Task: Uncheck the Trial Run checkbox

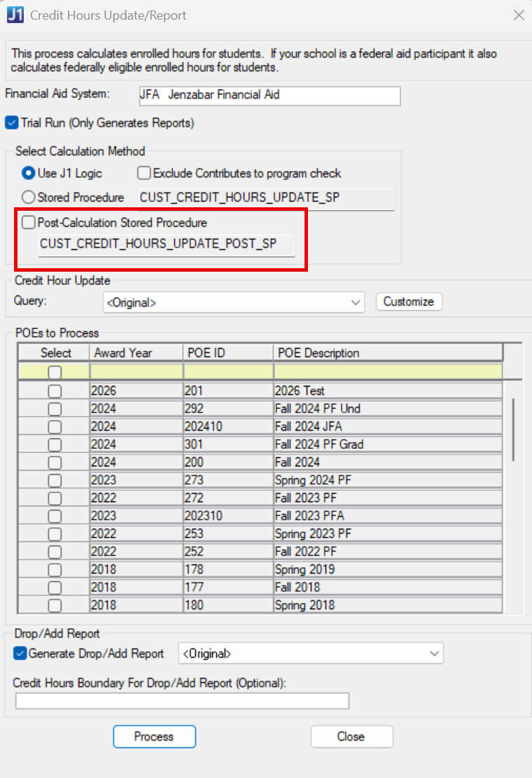Action: (x=11, y=123)
